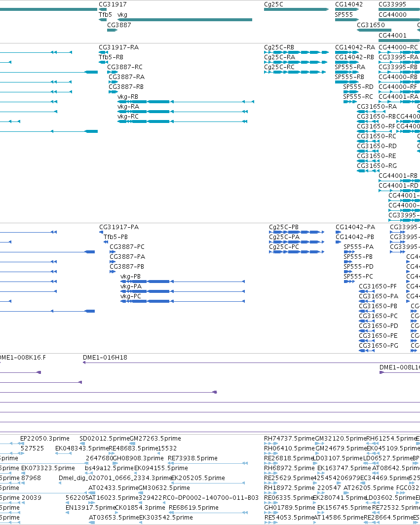Screen dimensions: 420x525
Task: Click EST GM27263.5prime
Action: point(155,439)
